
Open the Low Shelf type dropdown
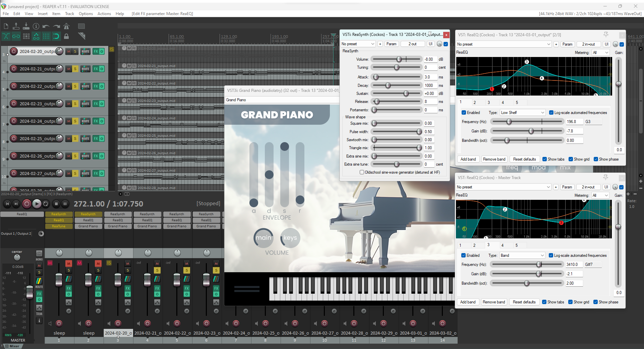click(x=523, y=113)
